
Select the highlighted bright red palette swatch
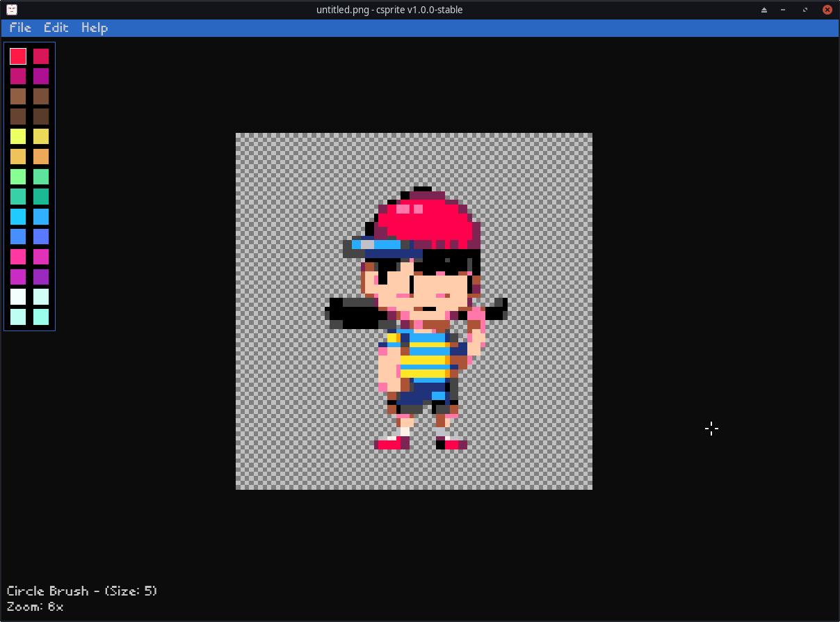pos(18,56)
